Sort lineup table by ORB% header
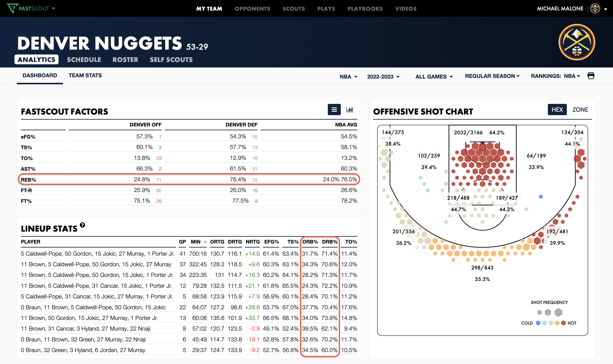Screen dimensions: 613x364 (310, 242)
